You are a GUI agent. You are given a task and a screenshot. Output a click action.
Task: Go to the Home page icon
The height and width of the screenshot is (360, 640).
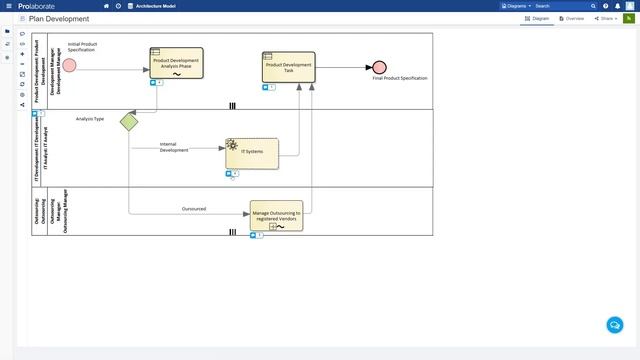[106, 6]
